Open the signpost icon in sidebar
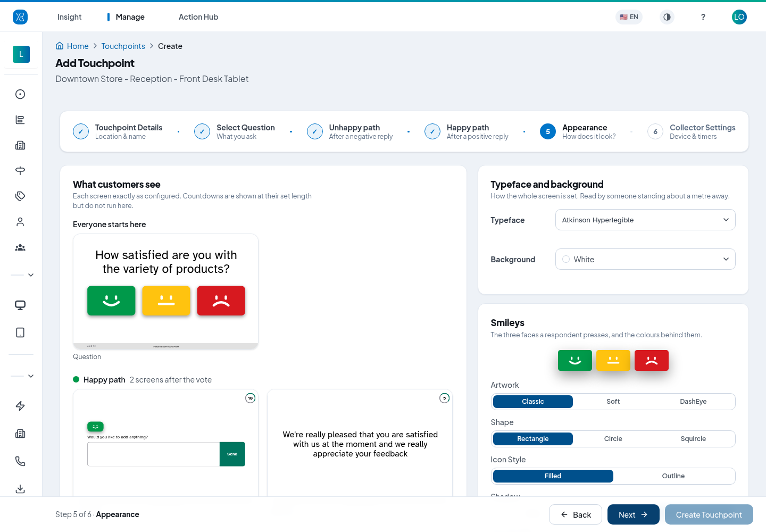 (x=20, y=171)
